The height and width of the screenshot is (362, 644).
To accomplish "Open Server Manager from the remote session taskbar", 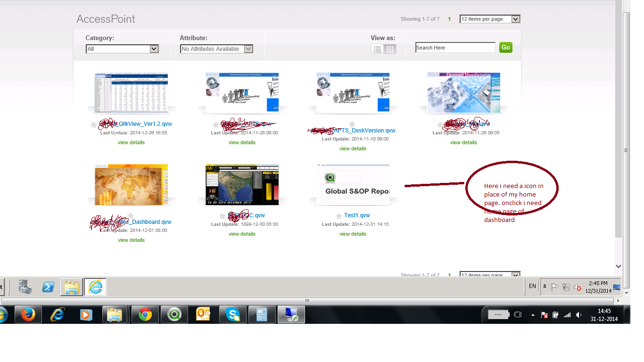I will [x=25, y=287].
